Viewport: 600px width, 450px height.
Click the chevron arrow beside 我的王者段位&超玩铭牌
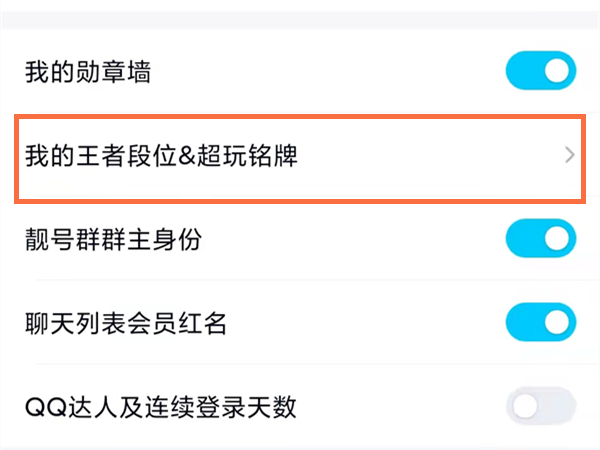pyautogui.click(x=570, y=155)
